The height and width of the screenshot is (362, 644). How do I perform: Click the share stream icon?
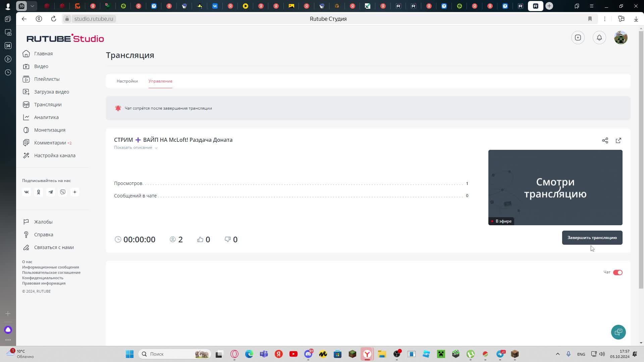pyautogui.click(x=605, y=140)
